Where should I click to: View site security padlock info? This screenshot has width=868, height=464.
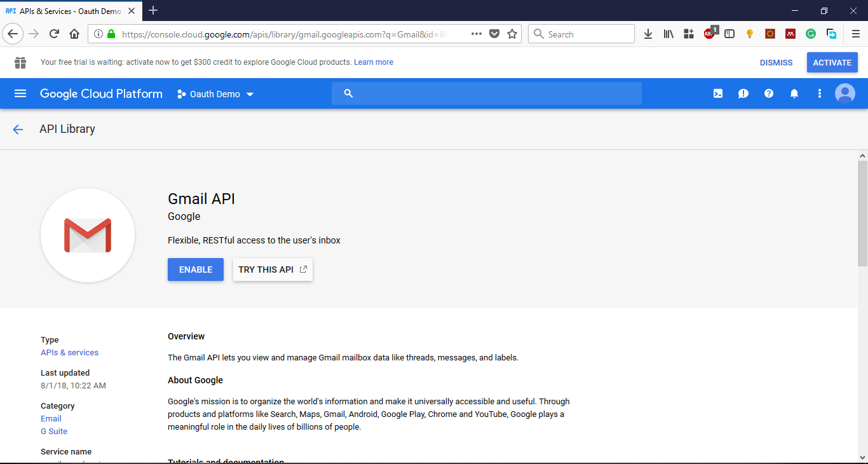coord(112,34)
